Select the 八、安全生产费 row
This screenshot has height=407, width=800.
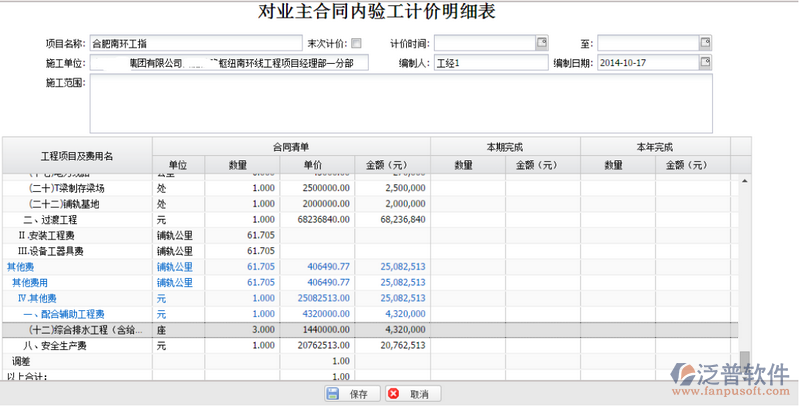[55, 345]
